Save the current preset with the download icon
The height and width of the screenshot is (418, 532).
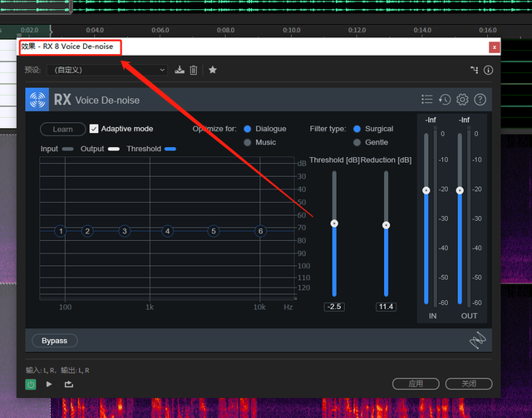coord(180,70)
